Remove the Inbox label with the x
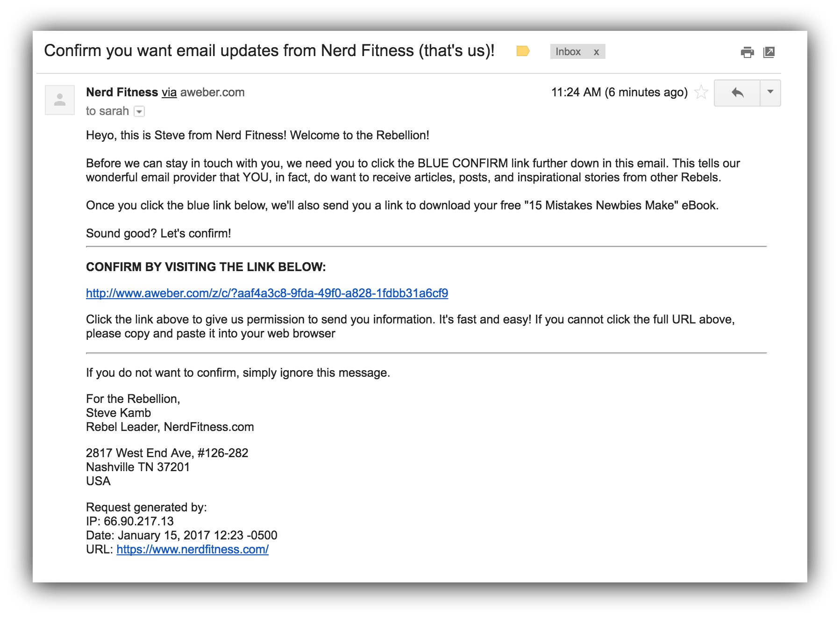The image size is (840, 617). (596, 52)
